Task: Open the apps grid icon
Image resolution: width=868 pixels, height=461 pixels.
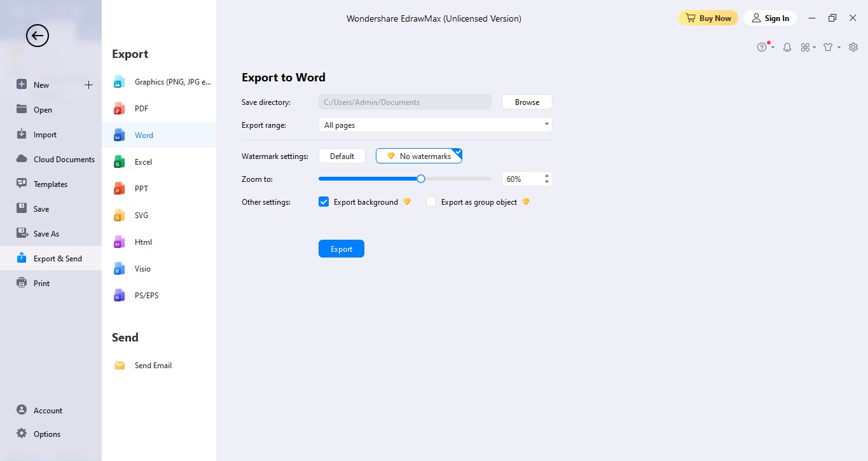Action: (805, 47)
